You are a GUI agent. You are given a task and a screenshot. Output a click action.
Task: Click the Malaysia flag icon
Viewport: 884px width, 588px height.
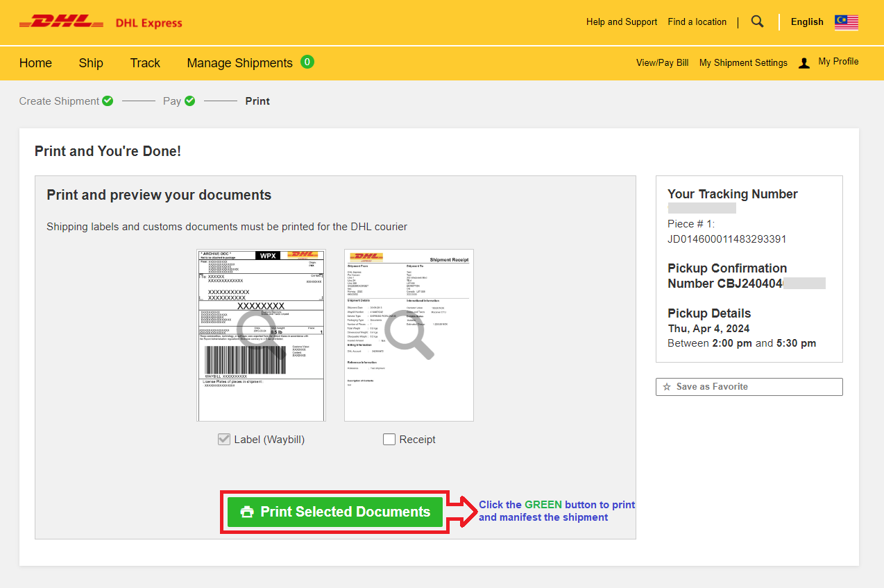tap(847, 22)
